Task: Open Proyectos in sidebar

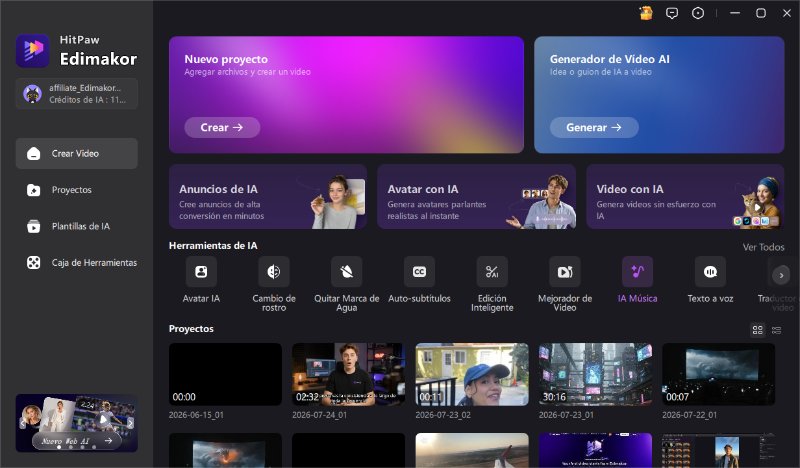Action: pos(77,190)
